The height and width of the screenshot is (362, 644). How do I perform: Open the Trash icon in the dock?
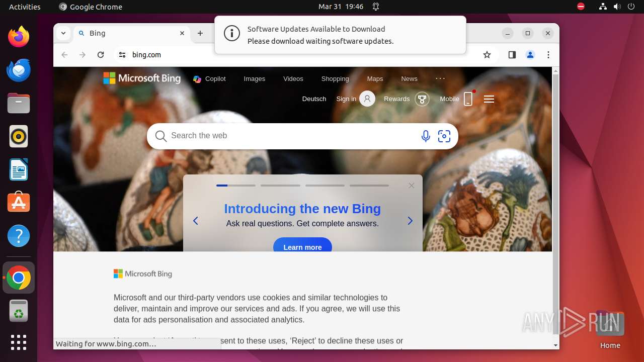tap(19, 311)
